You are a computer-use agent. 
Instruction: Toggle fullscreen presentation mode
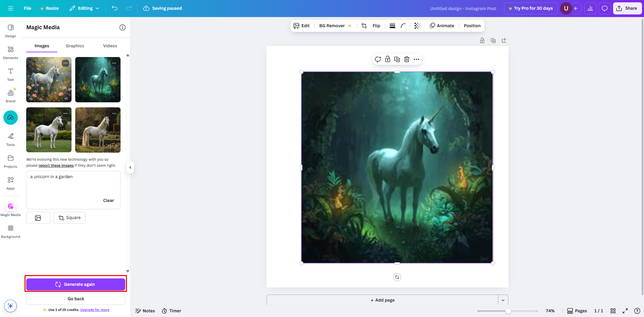[625, 311]
